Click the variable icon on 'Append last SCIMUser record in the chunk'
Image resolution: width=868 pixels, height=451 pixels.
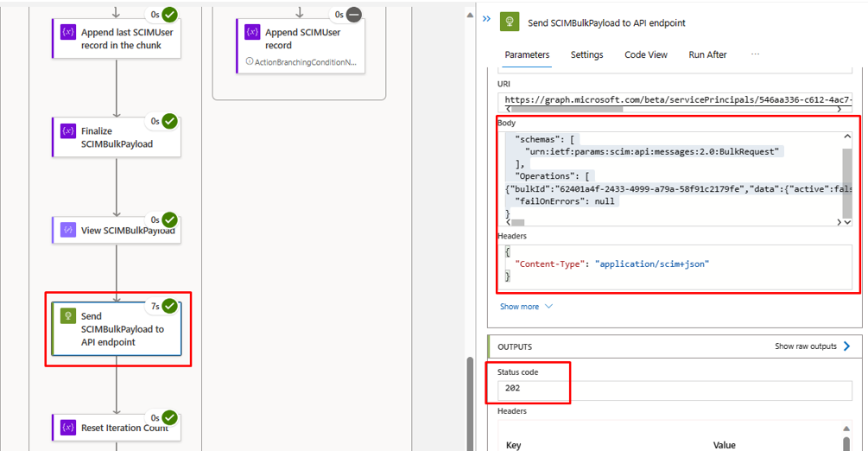[x=68, y=32]
